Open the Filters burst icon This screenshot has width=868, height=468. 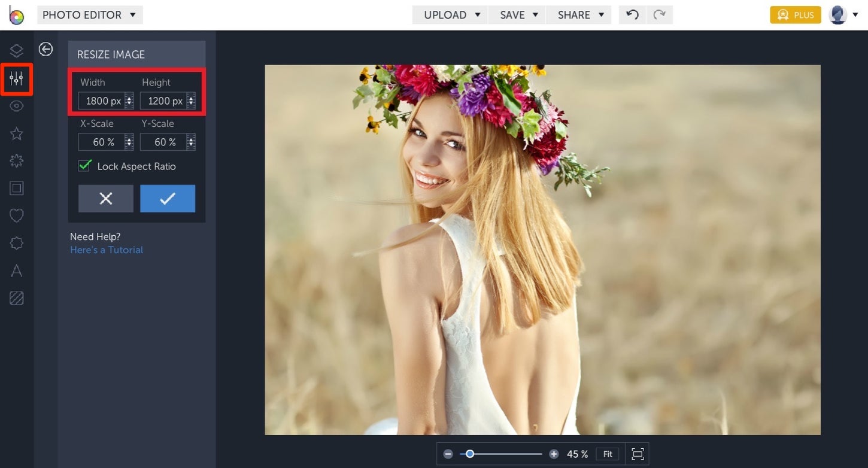tap(16, 160)
